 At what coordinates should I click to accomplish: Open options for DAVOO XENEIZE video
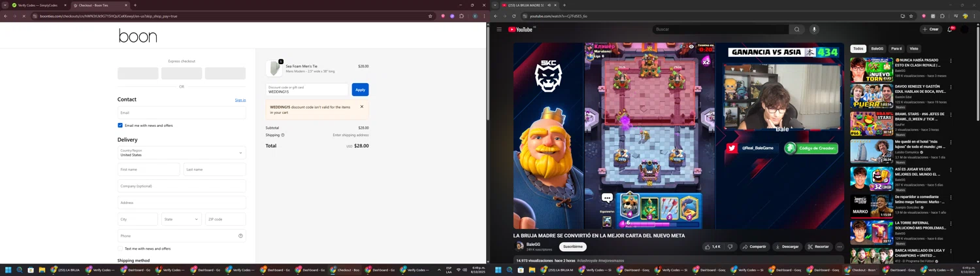[x=951, y=87]
